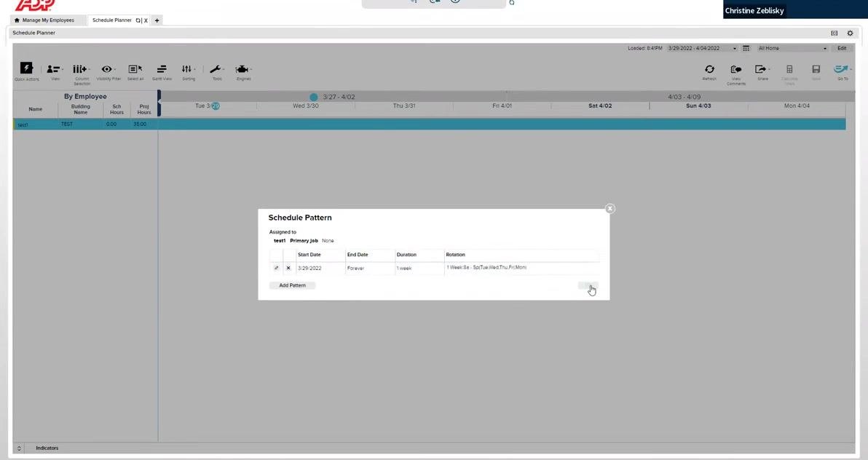
Task: Click the Indicators label
Action: [x=47, y=448]
